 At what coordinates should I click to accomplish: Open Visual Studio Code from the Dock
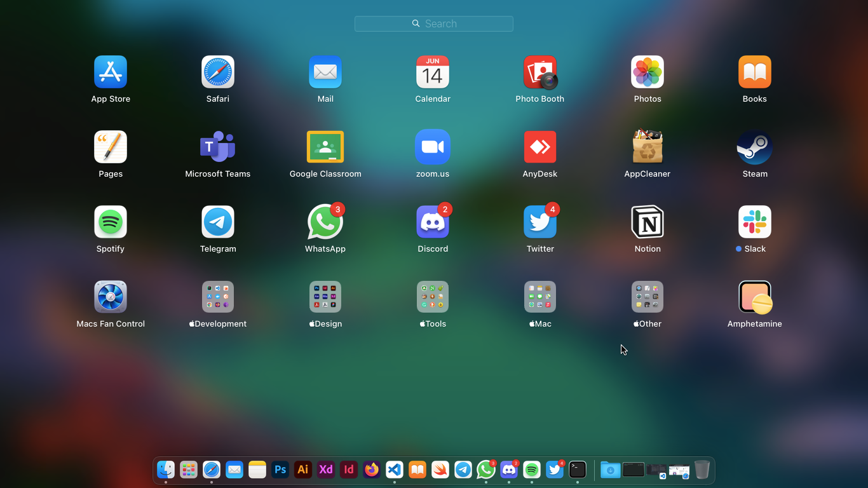point(395,470)
